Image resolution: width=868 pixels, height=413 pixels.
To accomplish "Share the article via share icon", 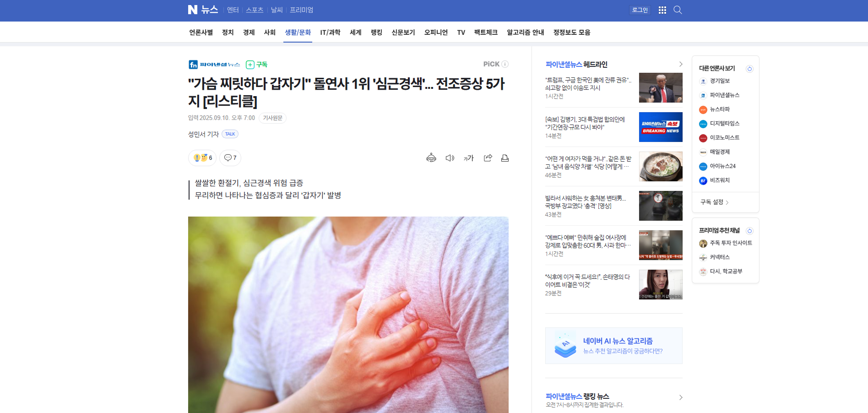I will click(488, 158).
